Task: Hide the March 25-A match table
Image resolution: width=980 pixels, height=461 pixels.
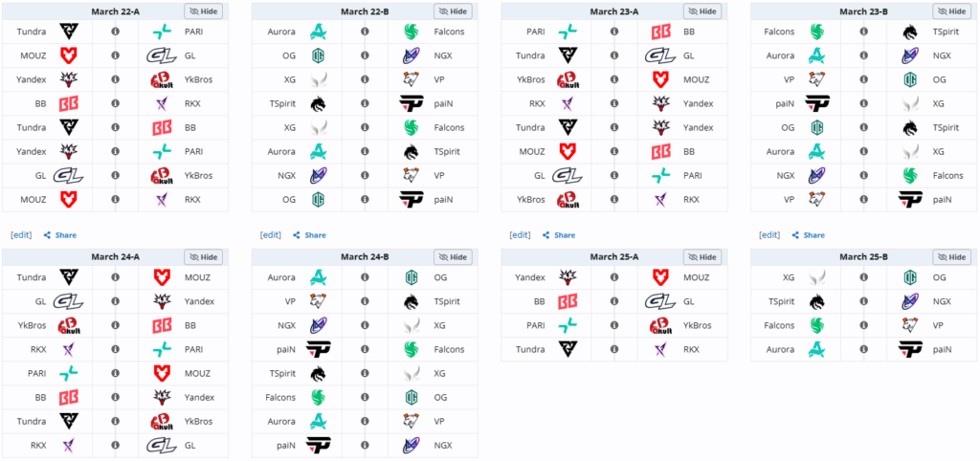Action: [702, 256]
